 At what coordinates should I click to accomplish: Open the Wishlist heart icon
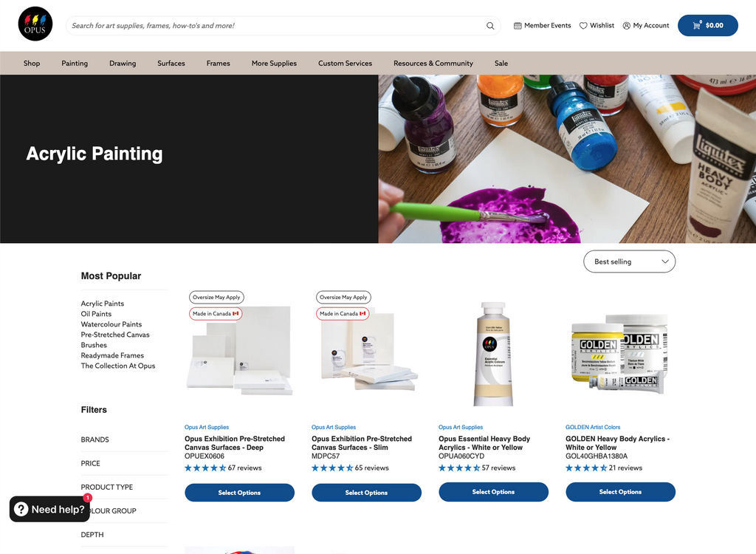pyautogui.click(x=583, y=26)
